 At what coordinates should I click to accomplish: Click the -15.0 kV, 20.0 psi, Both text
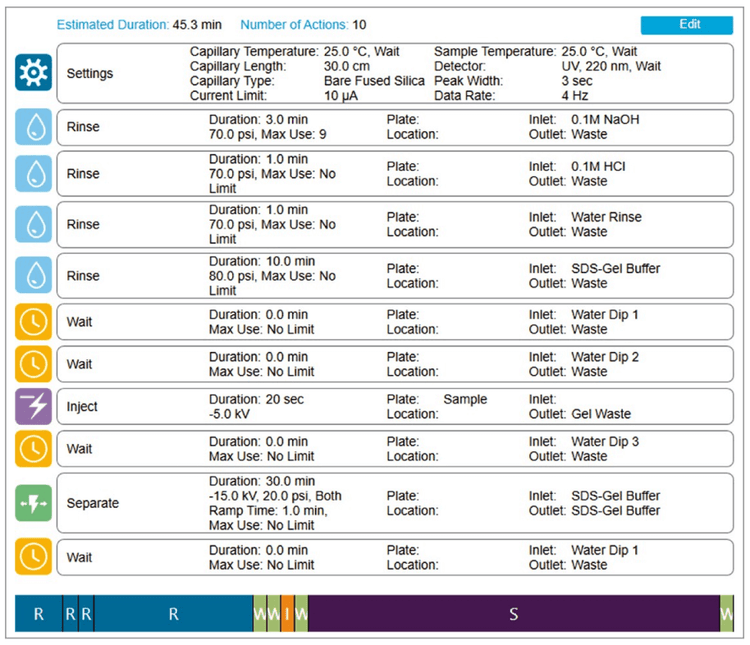pyautogui.click(x=275, y=496)
